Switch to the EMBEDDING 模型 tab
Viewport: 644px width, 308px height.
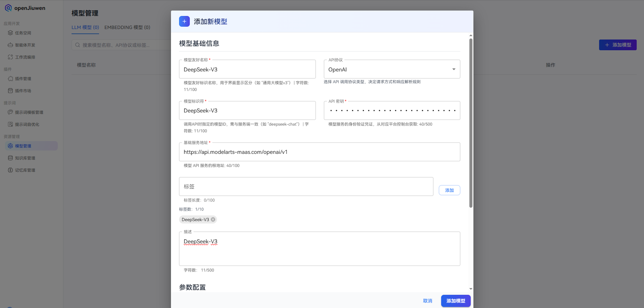tap(127, 27)
